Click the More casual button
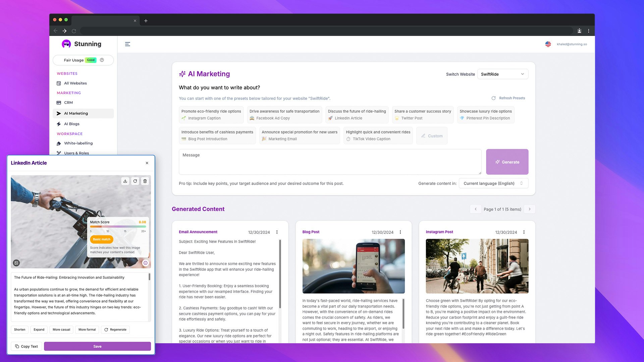 (x=61, y=329)
